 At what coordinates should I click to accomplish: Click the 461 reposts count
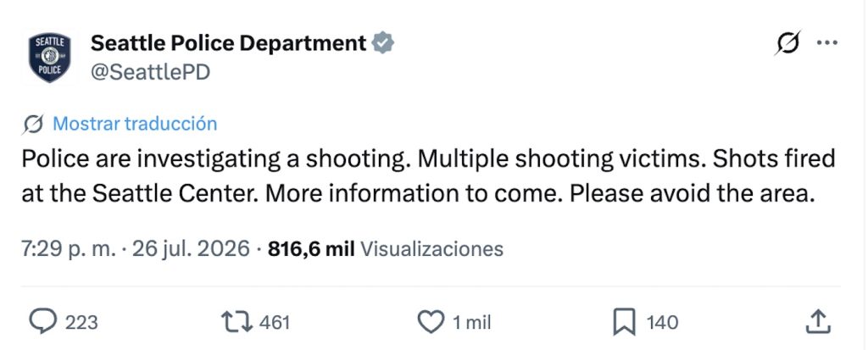(x=275, y=322)
